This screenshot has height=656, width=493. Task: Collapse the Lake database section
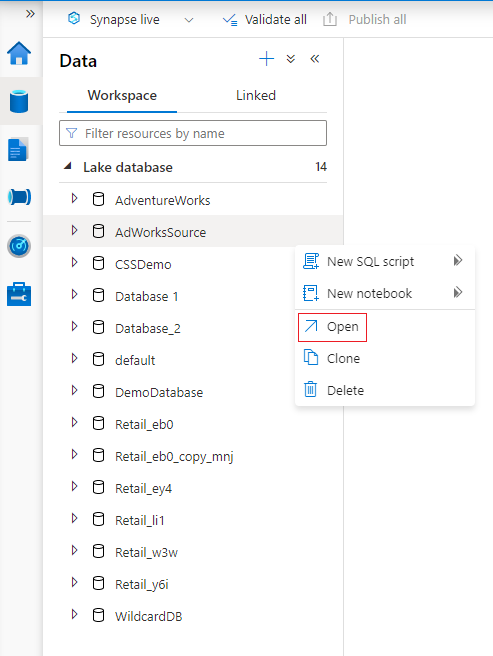coord(67,167)
